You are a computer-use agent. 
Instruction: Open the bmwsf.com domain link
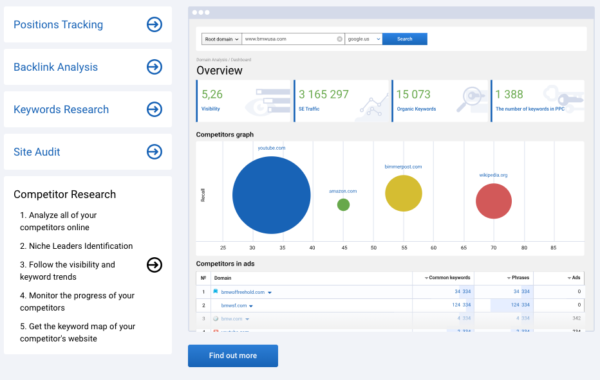pyautogui.click(x=234, y=305)
